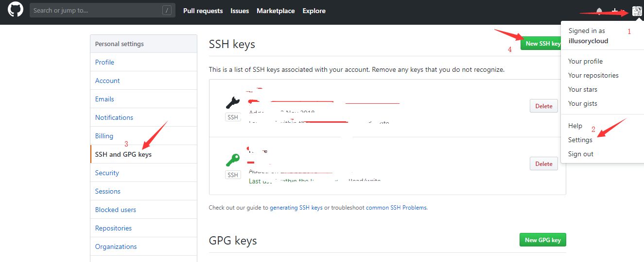Click the GPG keys heading
This screenshot has width=644, height=262.
click(x=233, y=240)
